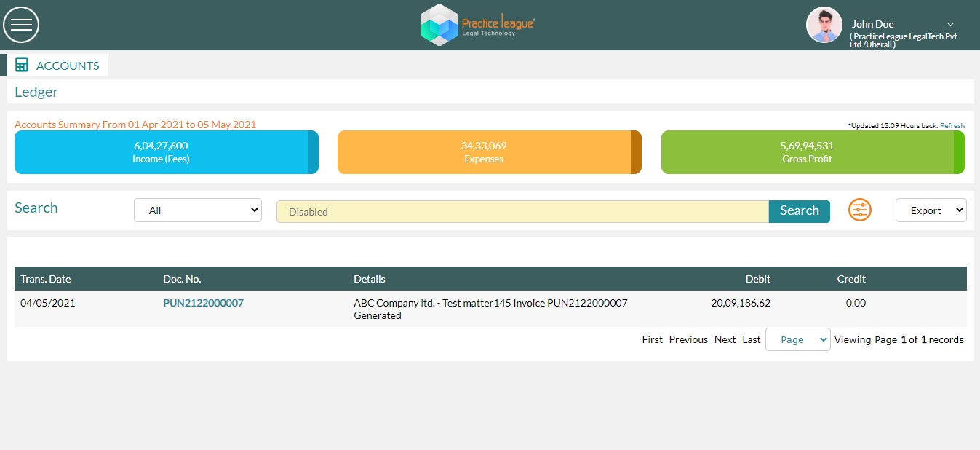Open the orange advanced filter icon
Screen dimensions: 980x450
coord(860,210)
